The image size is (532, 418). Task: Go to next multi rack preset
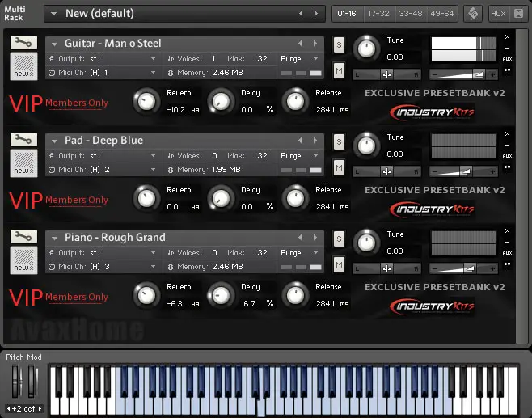coord(316,14)
